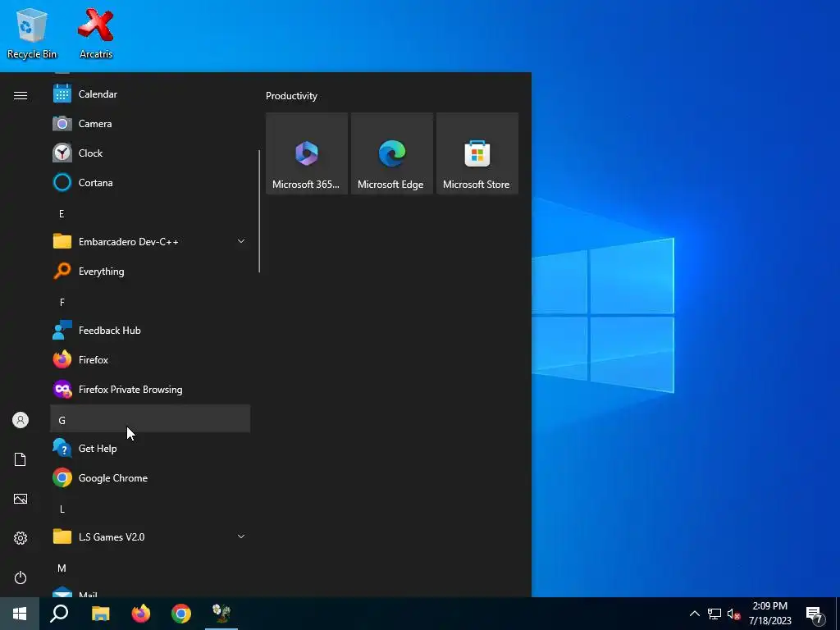Open the Power options menu

point(21,577)
